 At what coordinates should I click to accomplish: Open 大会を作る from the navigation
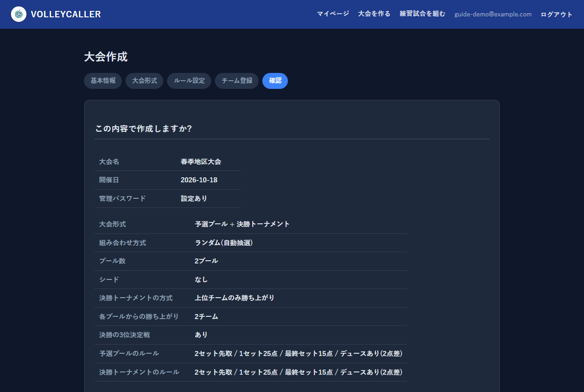pyautogui.click(x=374, y=14)
